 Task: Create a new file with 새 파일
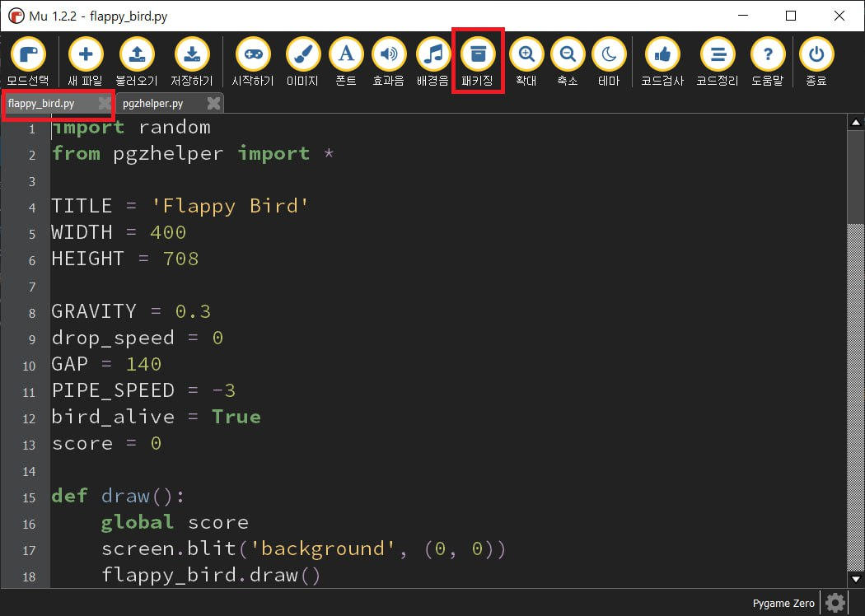click(85, 55)
